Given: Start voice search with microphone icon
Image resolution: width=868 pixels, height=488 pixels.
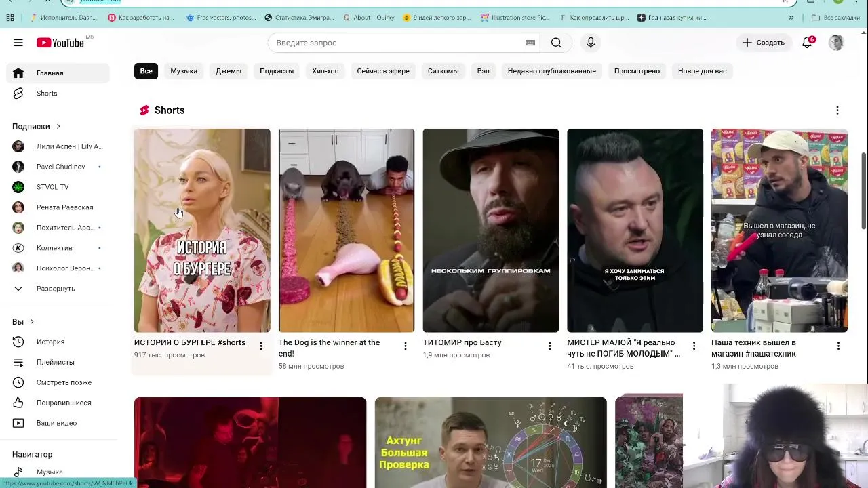Looking at the screenshot, I should 591,43.
